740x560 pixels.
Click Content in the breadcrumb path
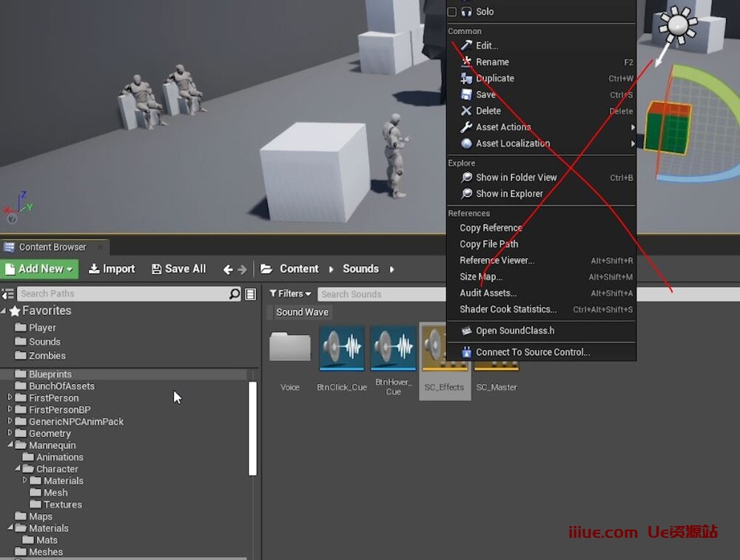click(x=299, y=269)
